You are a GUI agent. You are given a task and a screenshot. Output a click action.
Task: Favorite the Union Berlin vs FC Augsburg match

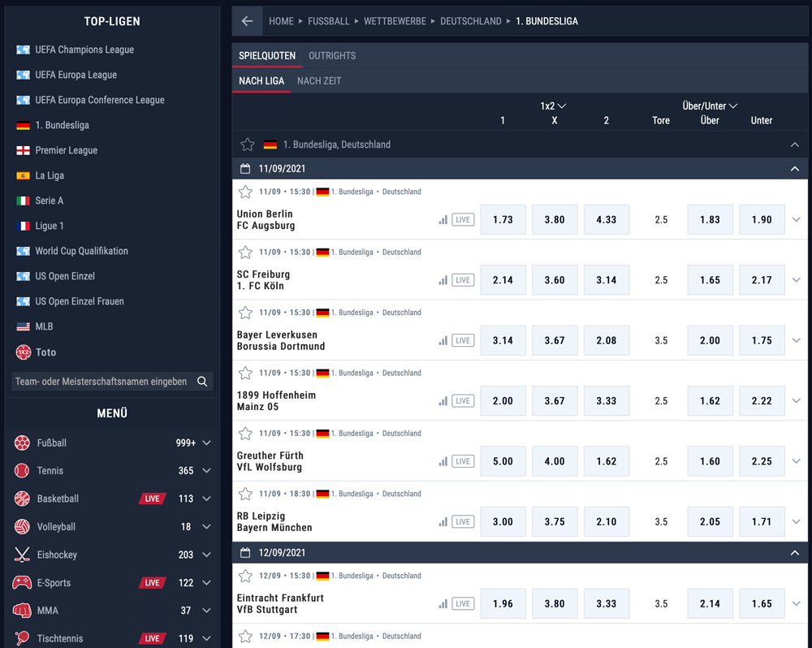245,192
